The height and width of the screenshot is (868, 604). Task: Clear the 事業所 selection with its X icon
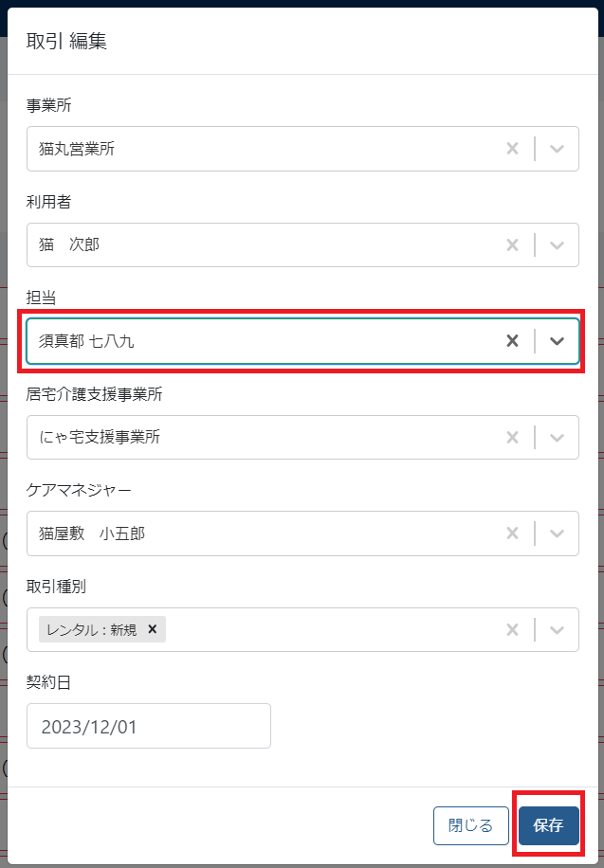(512, 149)
